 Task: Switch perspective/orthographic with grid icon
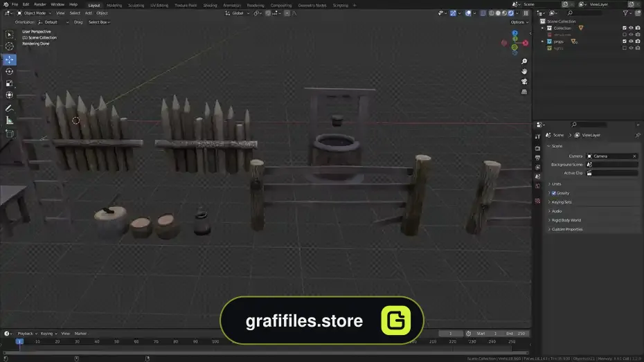click(524, 92)
